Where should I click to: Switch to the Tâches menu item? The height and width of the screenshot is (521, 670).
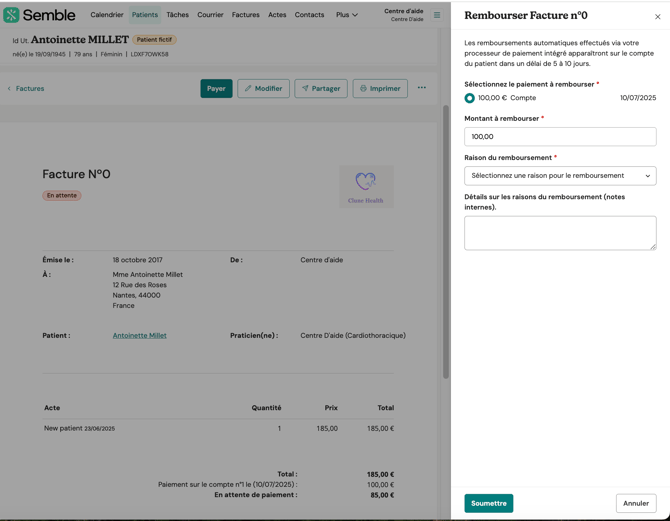coord(177,15)
